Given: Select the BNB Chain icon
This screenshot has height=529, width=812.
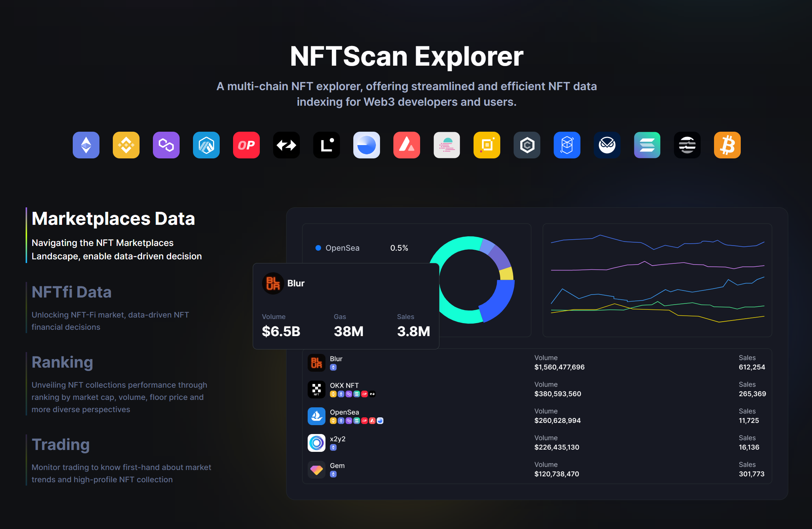Looking at the screenshot, I should coord(126,145).
